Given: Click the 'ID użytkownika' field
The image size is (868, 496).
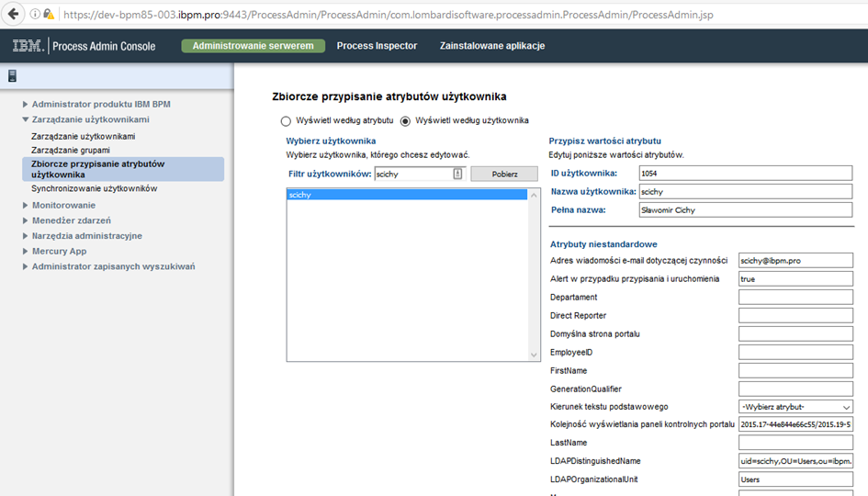Looking at the screenshot, I should coord(746,174).
